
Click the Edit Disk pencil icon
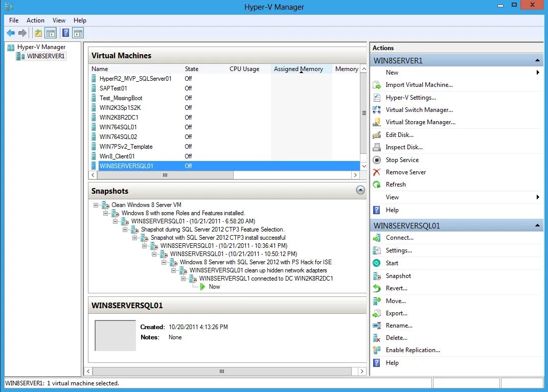tap(377, 135)
